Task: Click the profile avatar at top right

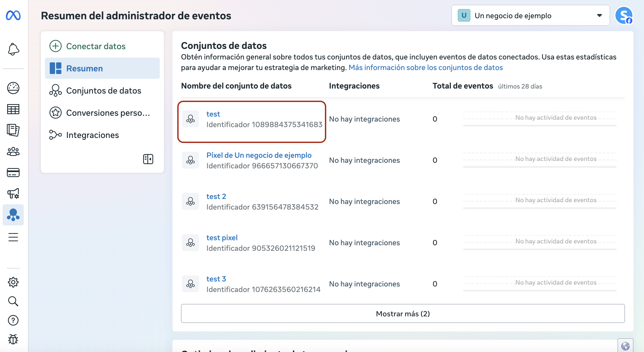Action: coord(624,16)
